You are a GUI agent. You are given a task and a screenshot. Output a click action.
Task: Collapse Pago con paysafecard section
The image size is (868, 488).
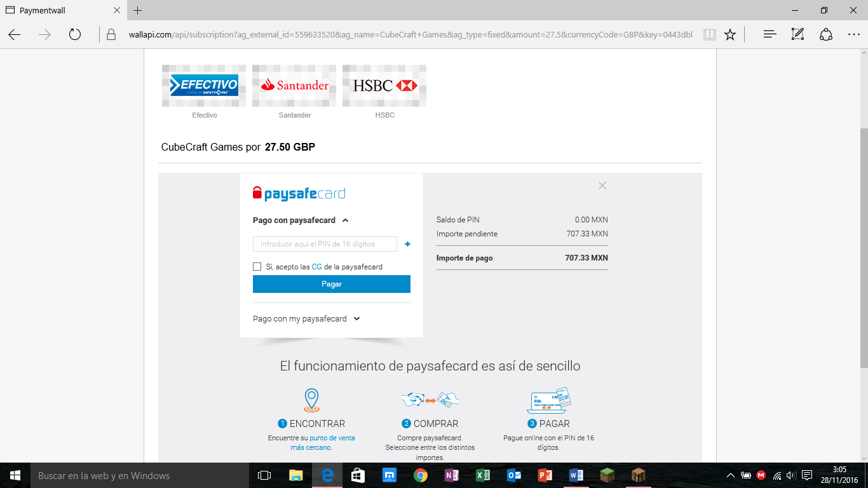[301, 220]
